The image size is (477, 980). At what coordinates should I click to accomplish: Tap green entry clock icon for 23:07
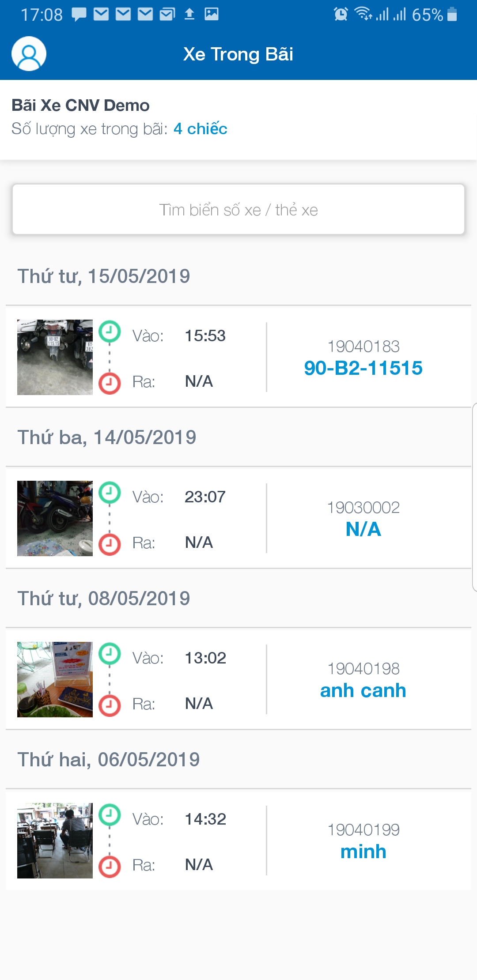coord(110,493)
